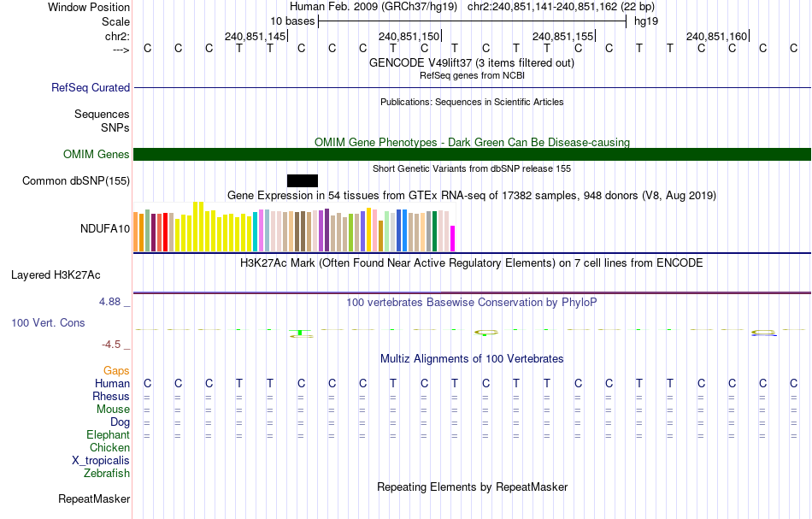Click the 240,851,160 ruler coordinate

(717, 36)
